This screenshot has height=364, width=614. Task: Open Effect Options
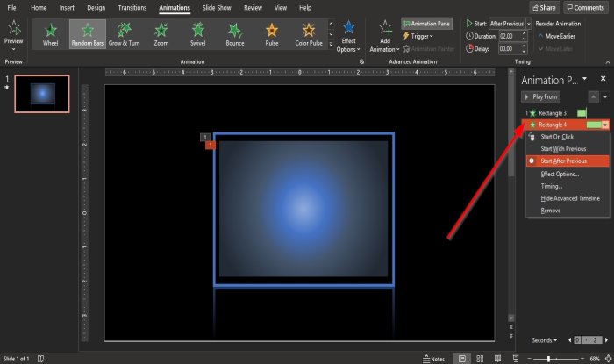[x=348, y=37]
